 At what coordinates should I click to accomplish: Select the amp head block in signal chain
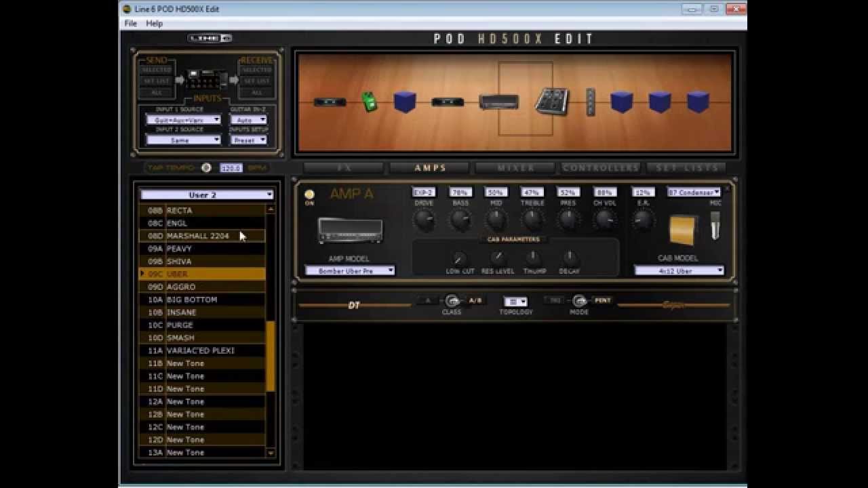click(499, 102)
